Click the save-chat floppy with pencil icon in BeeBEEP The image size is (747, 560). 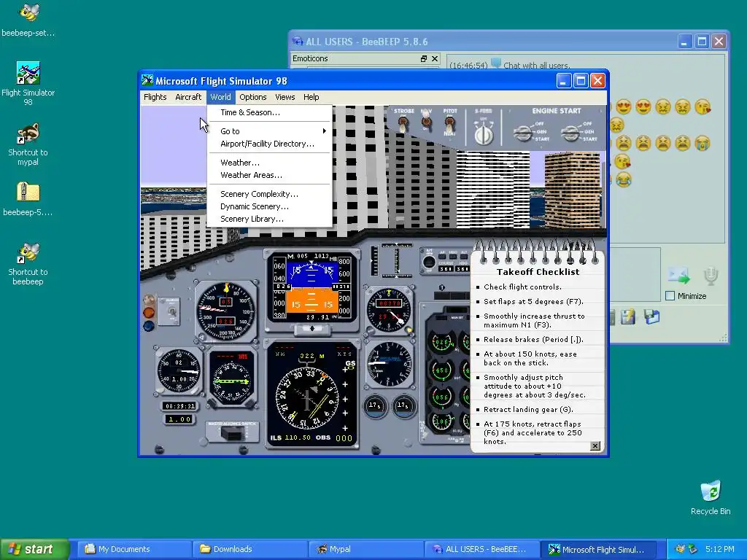(x=628, y=316)
